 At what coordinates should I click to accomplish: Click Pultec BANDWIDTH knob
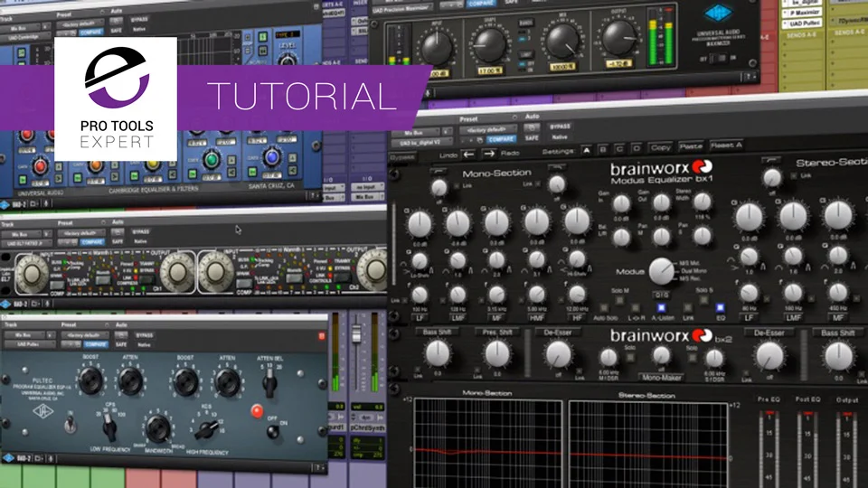157,428
